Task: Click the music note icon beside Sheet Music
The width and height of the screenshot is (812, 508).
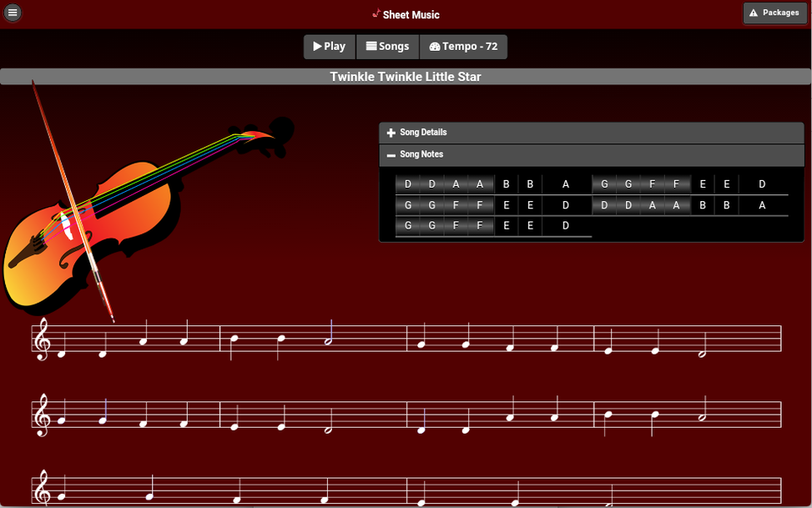Action: (376, 13)
